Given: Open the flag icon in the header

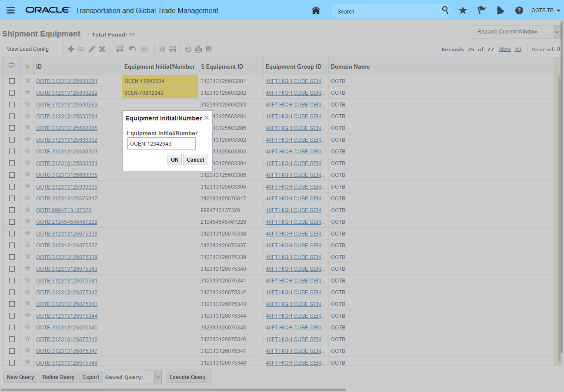Looking at the screenshot, I should tap(481, 10).
